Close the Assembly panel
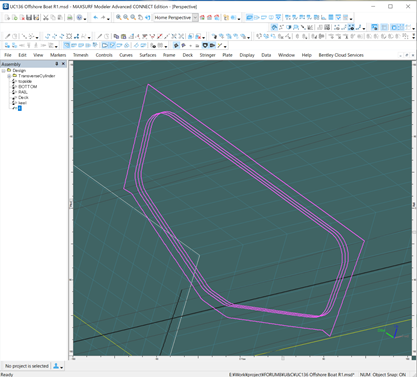417x377 pixels. tap(63, 64)
